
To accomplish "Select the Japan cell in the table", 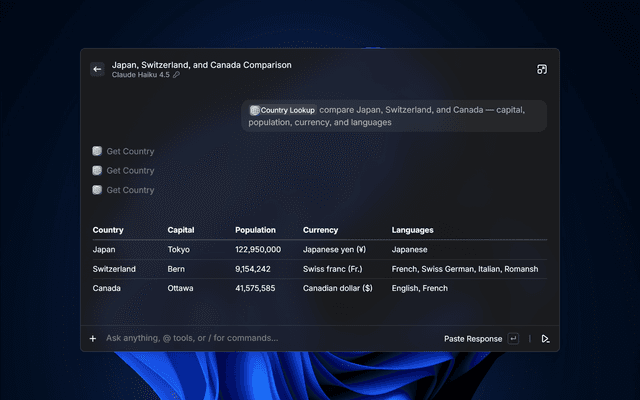I will (x=104, y=249).
